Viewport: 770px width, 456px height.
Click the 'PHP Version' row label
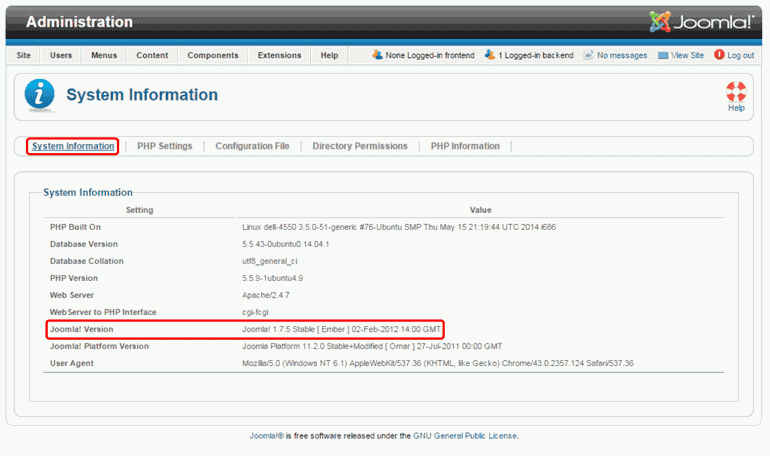pos(74,278)
